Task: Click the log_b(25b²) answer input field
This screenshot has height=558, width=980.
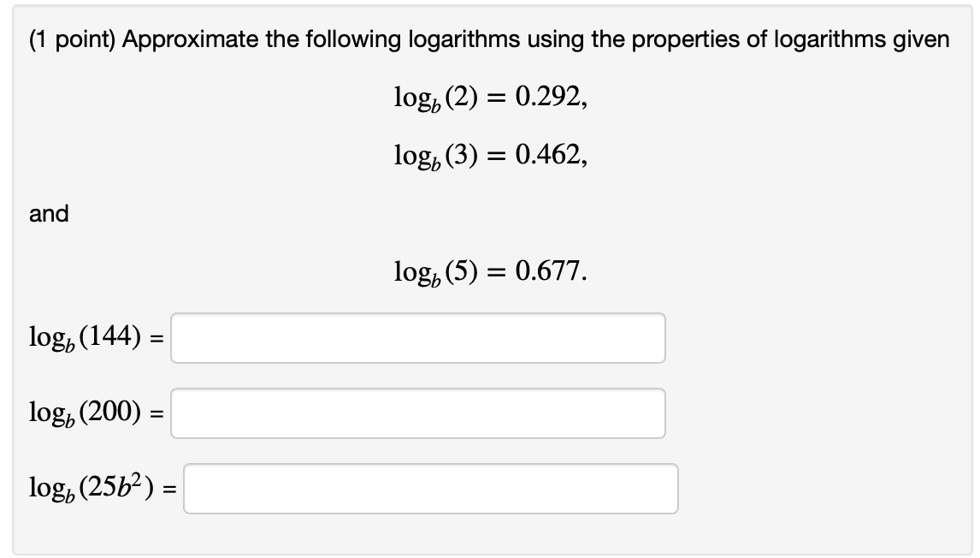Action: [x=430, y=489]
